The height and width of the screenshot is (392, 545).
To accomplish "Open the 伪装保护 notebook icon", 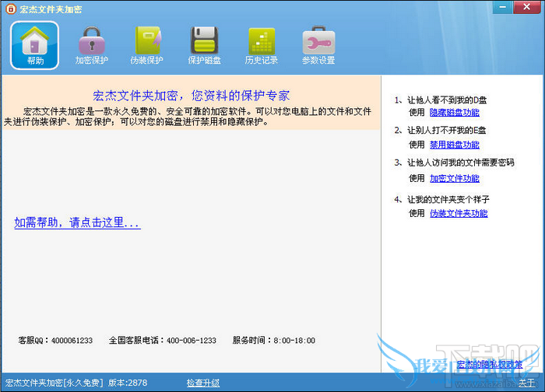I will coord(146,45).
